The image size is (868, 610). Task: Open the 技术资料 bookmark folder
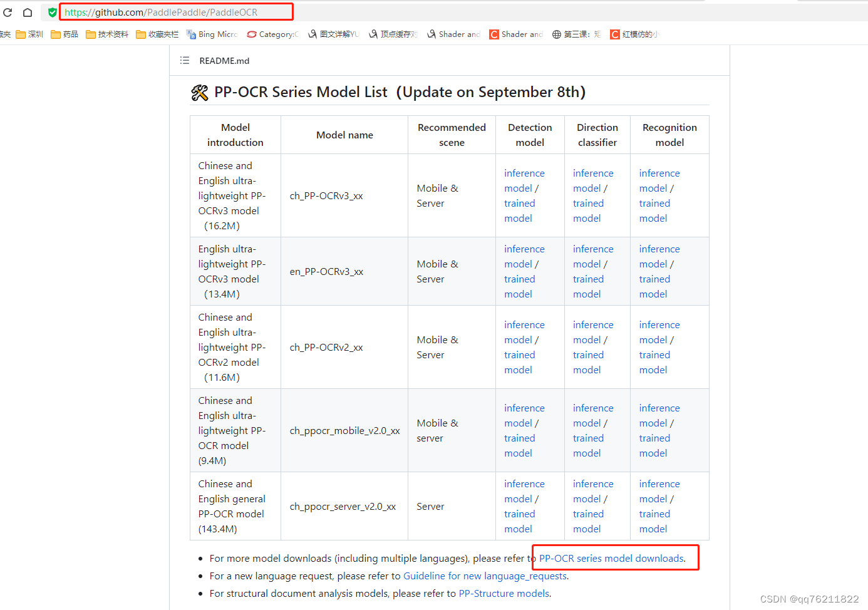click(x=107, y=34)
